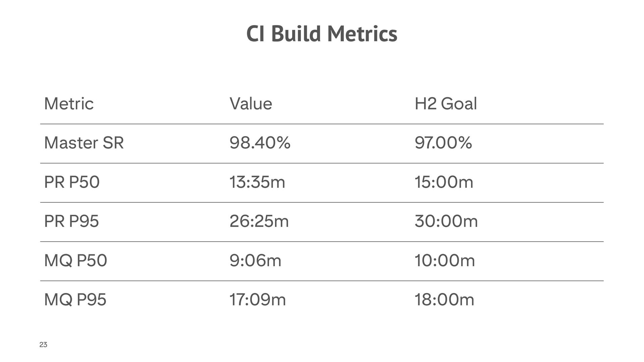
Task: Click the Master SR row label
Action: (84, 143)
